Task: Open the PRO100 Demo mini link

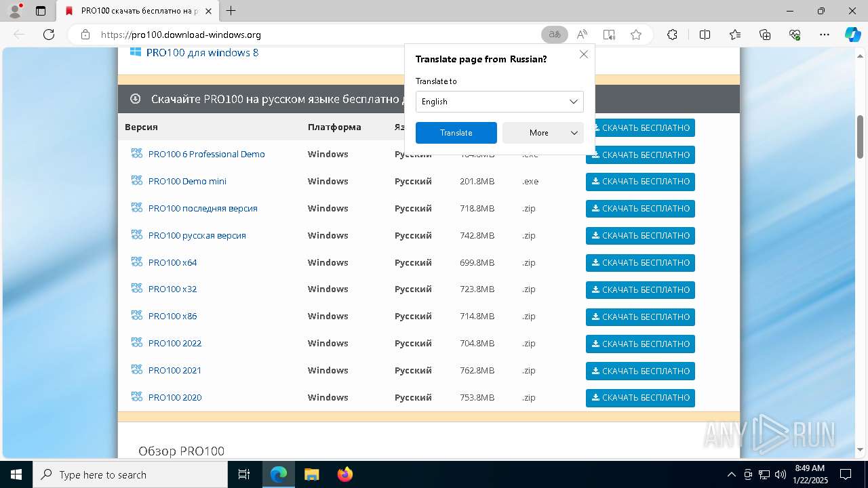Action: pyautogui.click(x=187, y=182)
